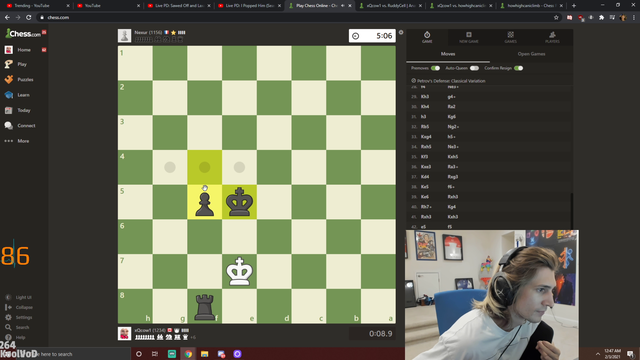The image size is (640, 360).
Task: Open the purple circle taskbar app
Action: [237, 354]
